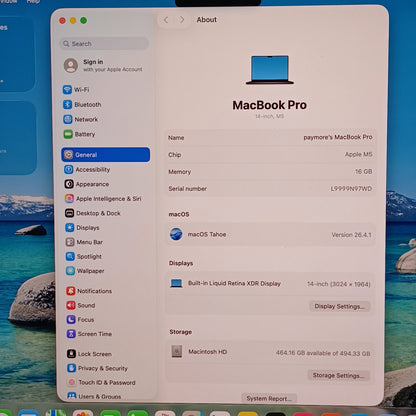Open Apple Intelligence & Siri settings
This screenshot has height=416, width=416.
(x=103, y=199)
